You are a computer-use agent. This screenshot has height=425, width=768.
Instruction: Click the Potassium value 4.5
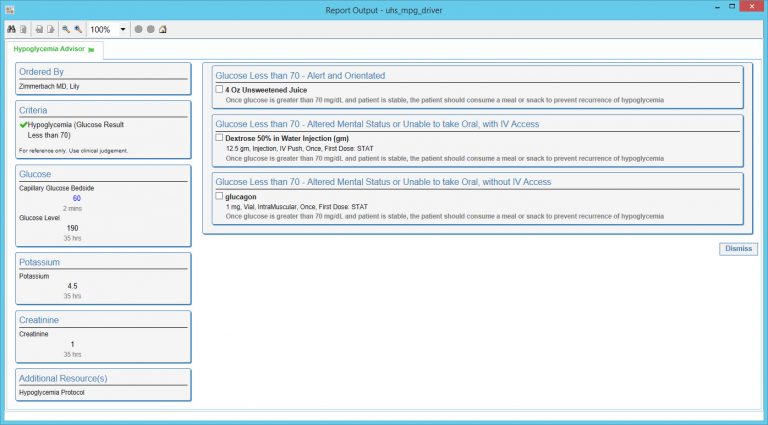(72, 286)
